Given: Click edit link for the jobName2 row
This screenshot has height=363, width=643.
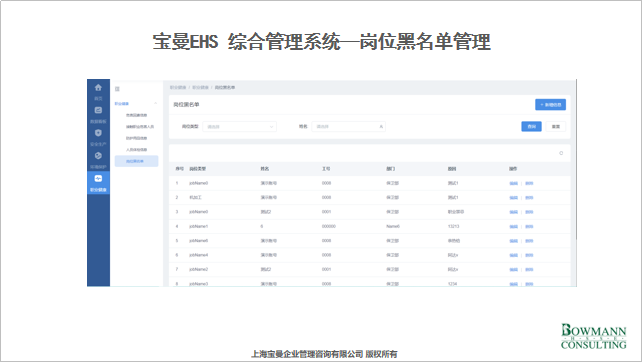Looking at the screenshot, I should (513, 269).
